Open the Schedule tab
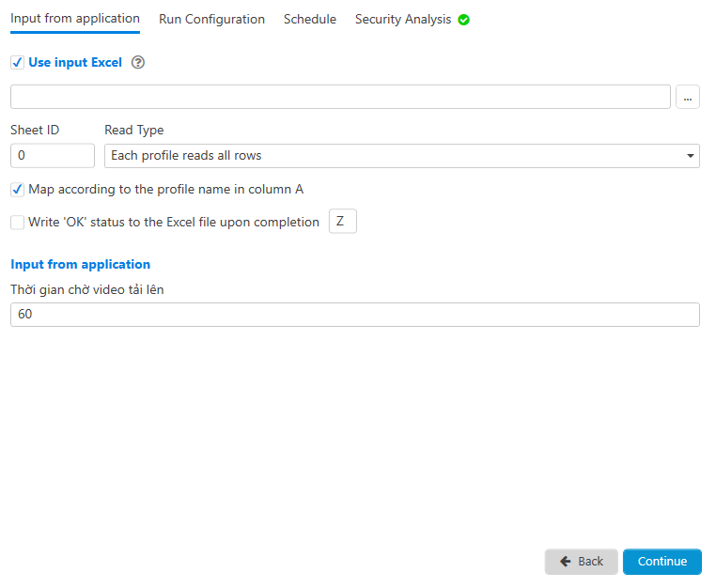Image resolution: width=716 pixels, height=588 pixels. pyautogui.click(x=309, y=19)
